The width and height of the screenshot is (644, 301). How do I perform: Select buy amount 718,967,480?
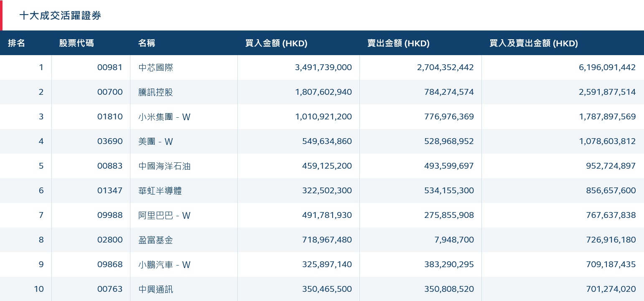(x=327, y=240)
